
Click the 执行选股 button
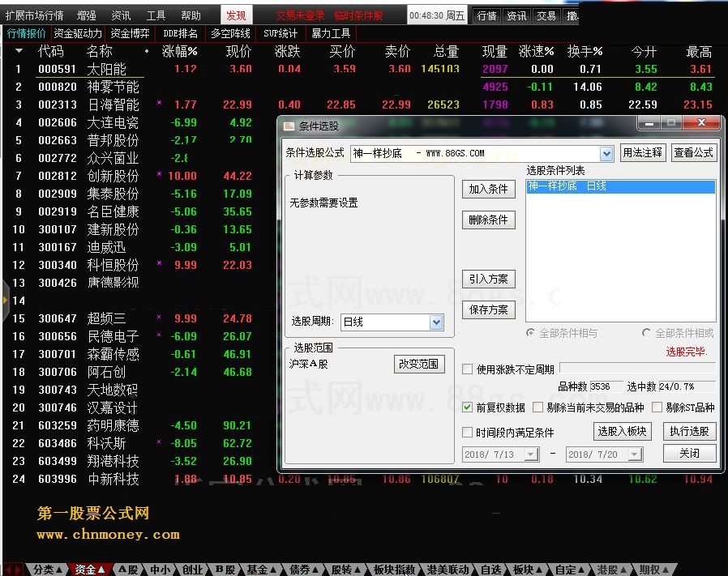click(689, 431)
